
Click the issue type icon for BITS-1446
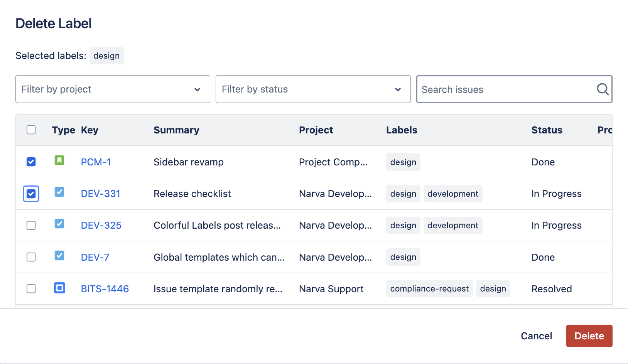59,288
